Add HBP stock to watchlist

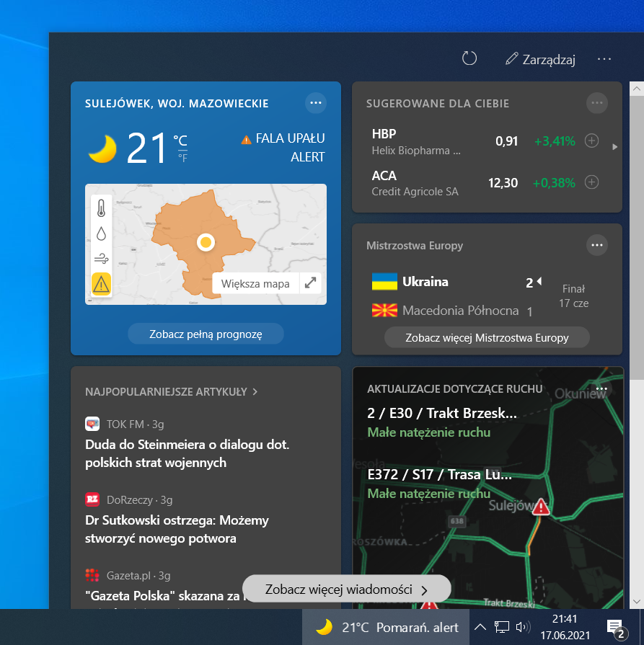point(591,141)
